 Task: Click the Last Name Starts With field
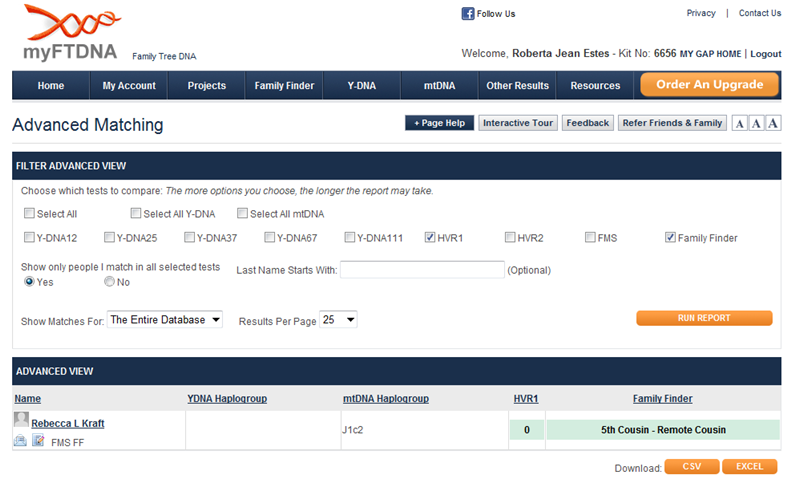(x=422, y=270)
